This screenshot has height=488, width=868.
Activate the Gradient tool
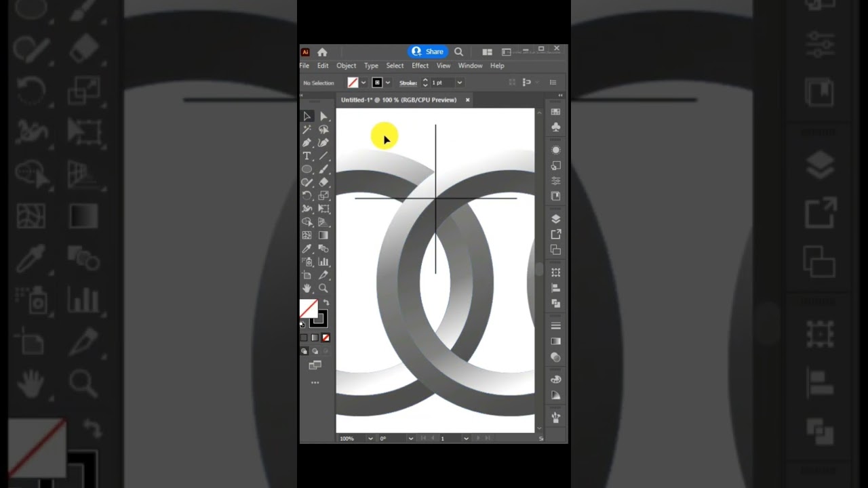click(x=323, y=235)
